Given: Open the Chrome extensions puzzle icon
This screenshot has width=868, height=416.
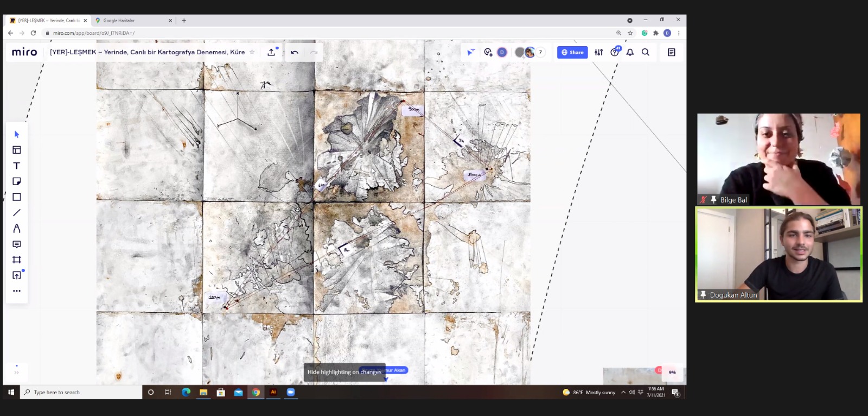Looking at the screenshot, I should pos(656,33).
